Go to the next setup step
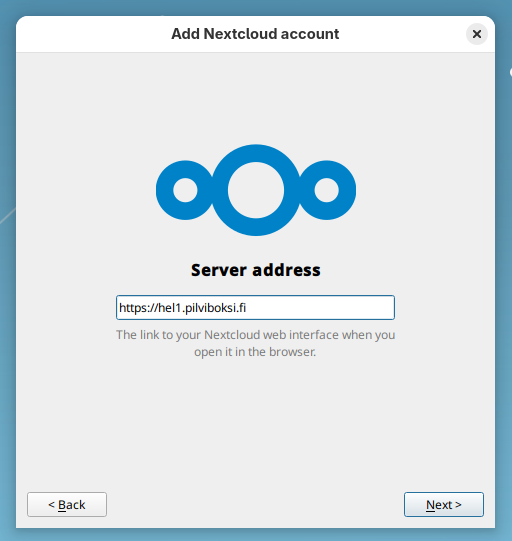This screenshot has height=541, width=512. pos(444,504)
